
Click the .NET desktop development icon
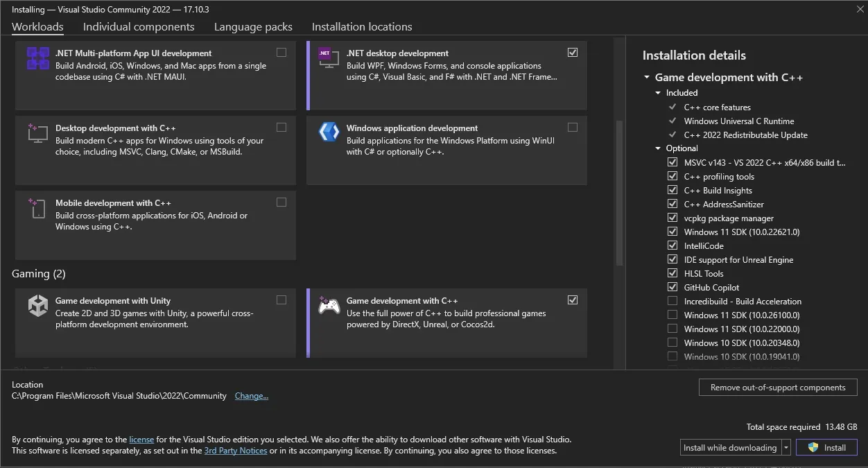pos(329,58)
